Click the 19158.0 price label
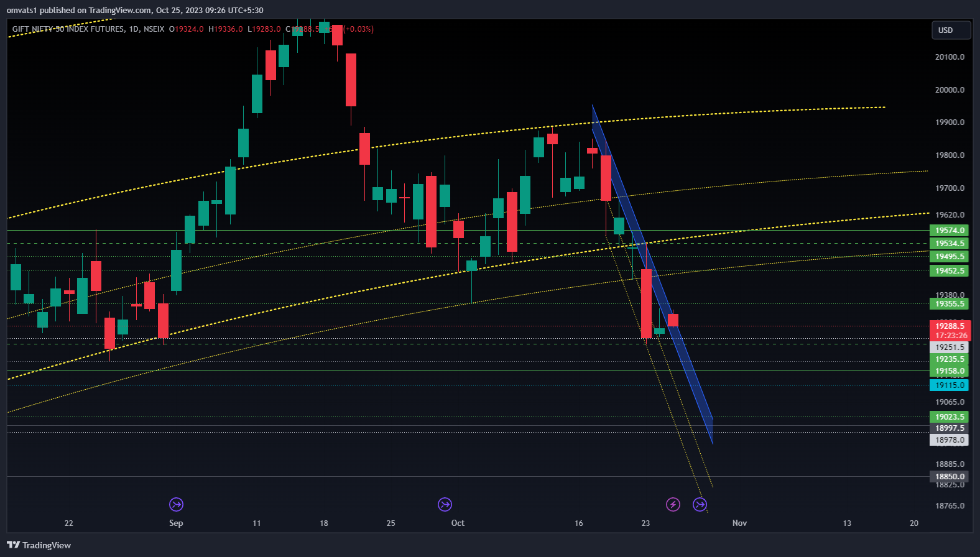This screenshot has height=557, width=980. tap(949, 371)
